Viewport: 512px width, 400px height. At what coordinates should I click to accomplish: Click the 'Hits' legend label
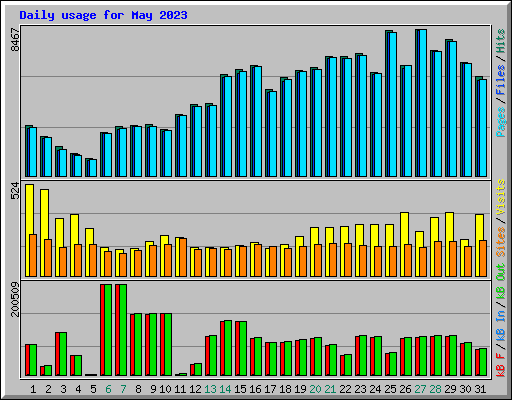click(501, 41)
